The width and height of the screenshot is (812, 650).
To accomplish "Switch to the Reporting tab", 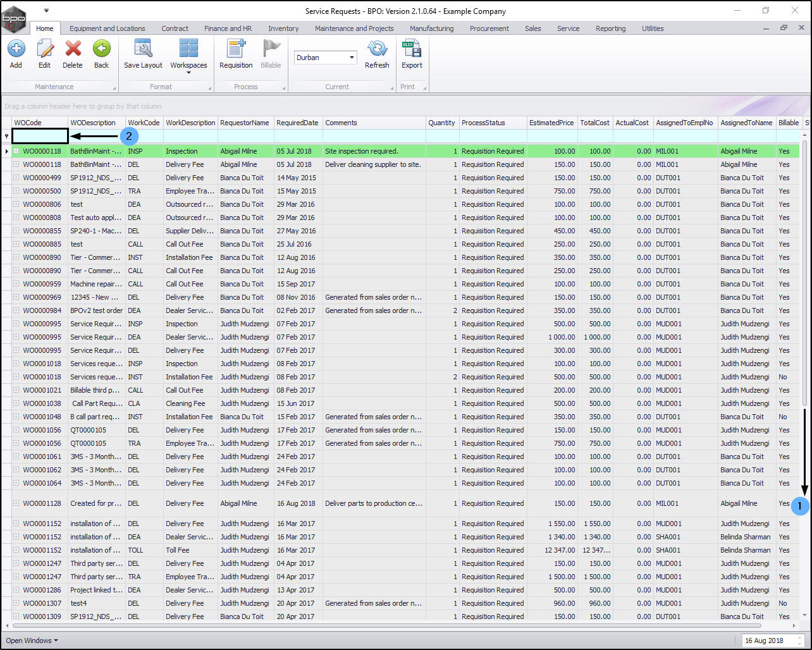I will 611,28.
